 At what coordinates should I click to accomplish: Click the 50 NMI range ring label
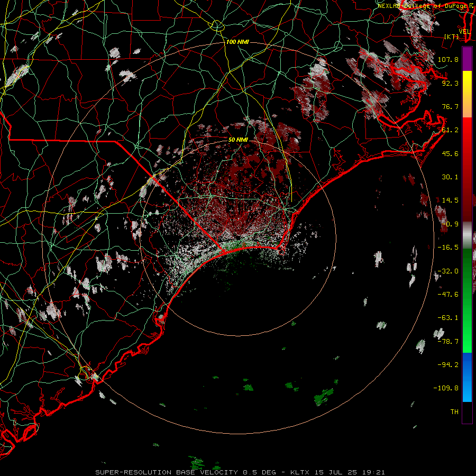238,140
